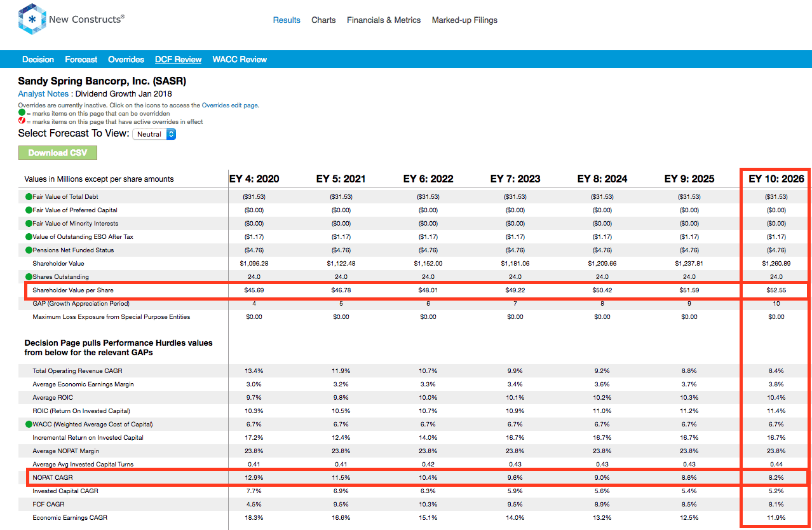Click the ROIC (Return On Invested Capital) label
Image resolution: width=812 pixels, height=530 pixels.
81,411
